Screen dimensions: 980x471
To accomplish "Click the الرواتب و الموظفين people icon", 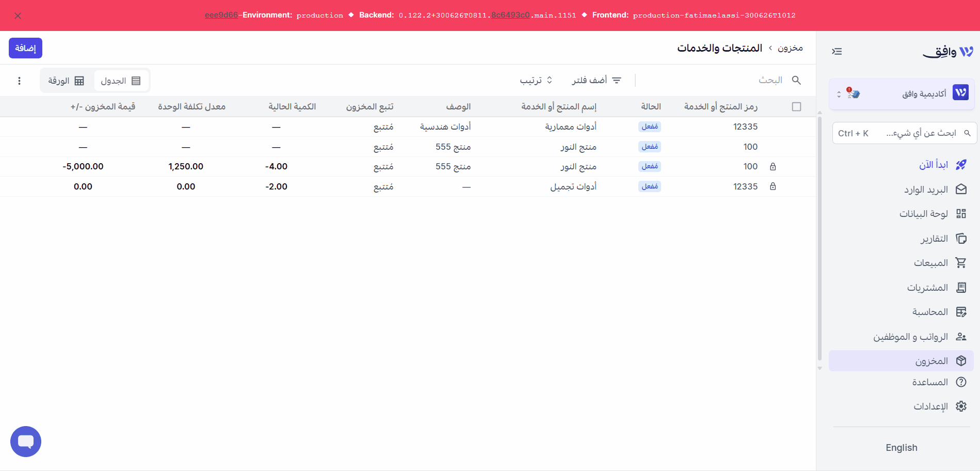I will pos(961,337).
